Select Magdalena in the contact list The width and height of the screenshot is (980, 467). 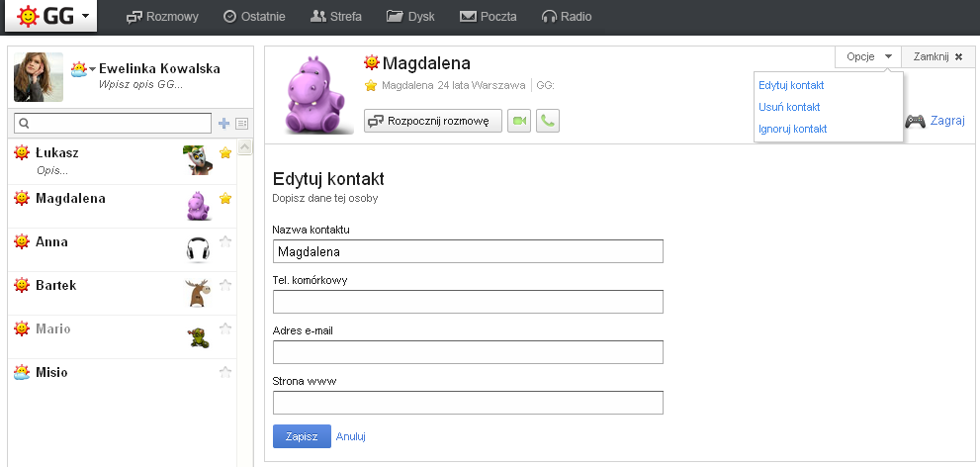pos(122,207)
